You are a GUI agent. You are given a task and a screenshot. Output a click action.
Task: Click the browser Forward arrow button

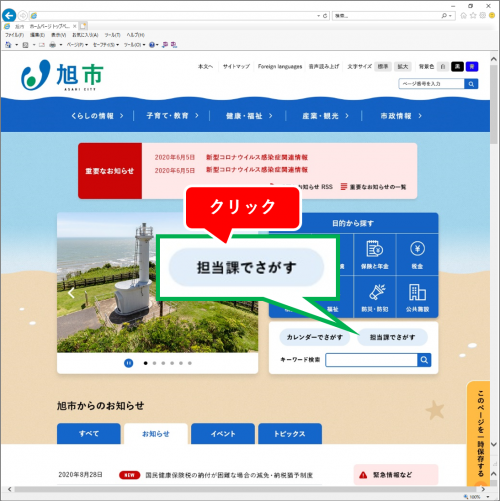(x=23, y=15)
